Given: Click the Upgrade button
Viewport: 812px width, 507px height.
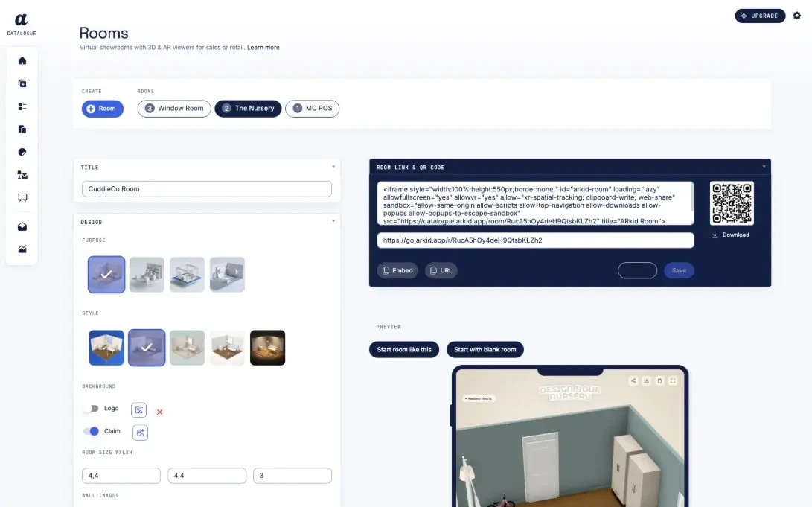Looking at the screenshot, I should [760, 16].
